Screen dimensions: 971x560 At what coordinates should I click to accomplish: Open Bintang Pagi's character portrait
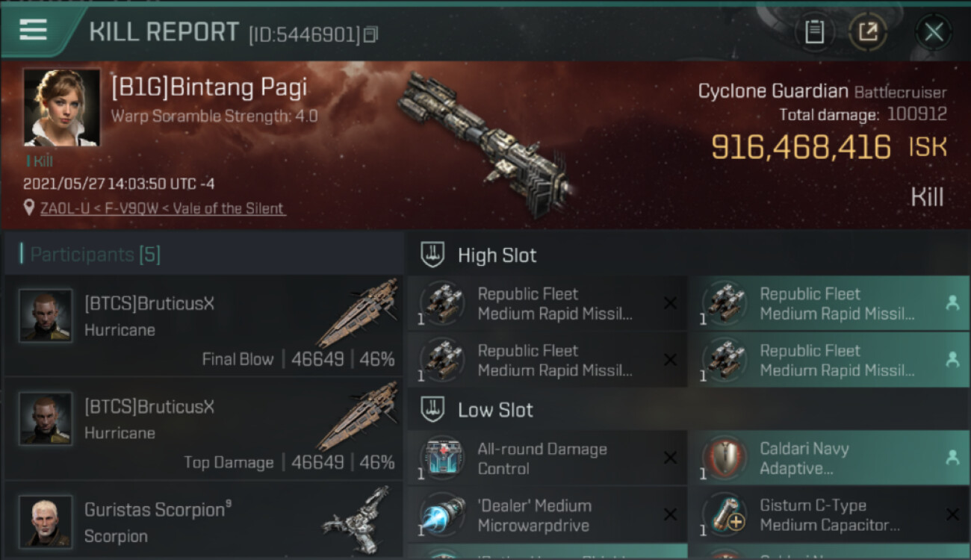click(62, 108)
